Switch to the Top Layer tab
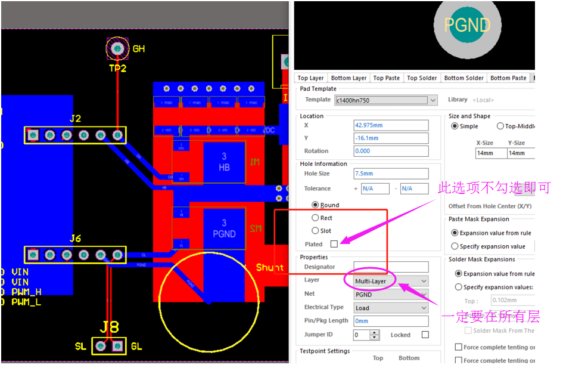The height and width of the screenshot is (377, 588). click(310, 78)
